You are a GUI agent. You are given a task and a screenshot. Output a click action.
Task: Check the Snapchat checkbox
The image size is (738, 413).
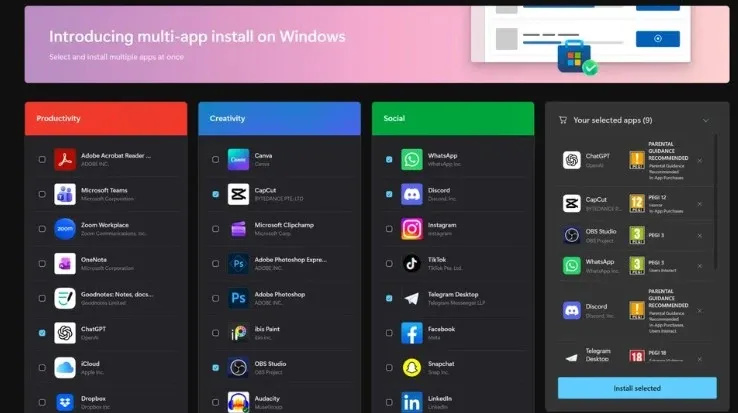pyautogui.click(x=389, y=368)
